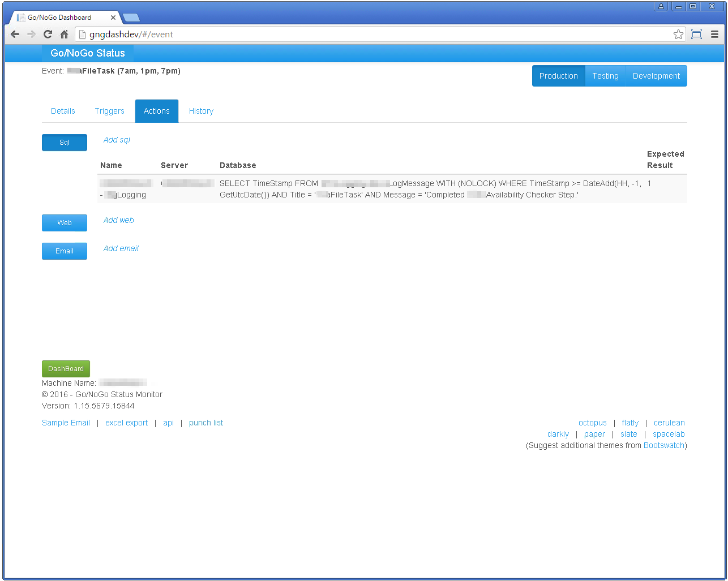Click the Sql action button
The height and width of the screenshot is (581, 728).
click(65, 143)
